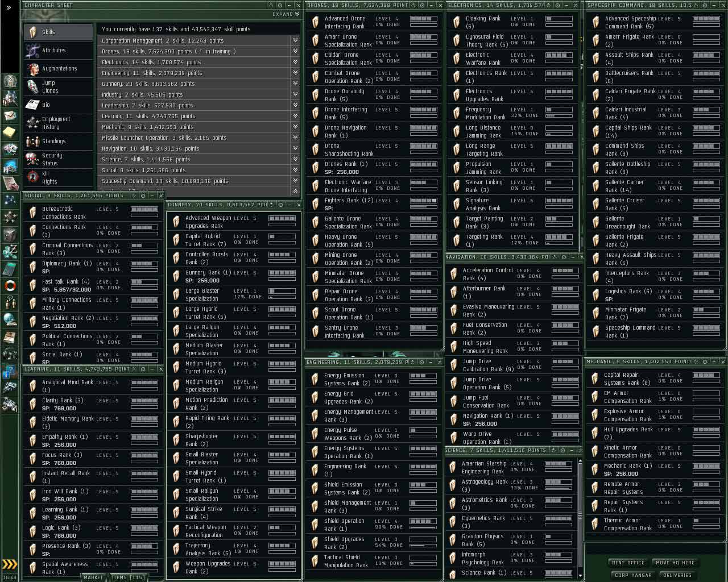Click the level bar for Large Blaster Specialization
The width and height of the screenshot is (728, 582).
[x=282, y=291]
